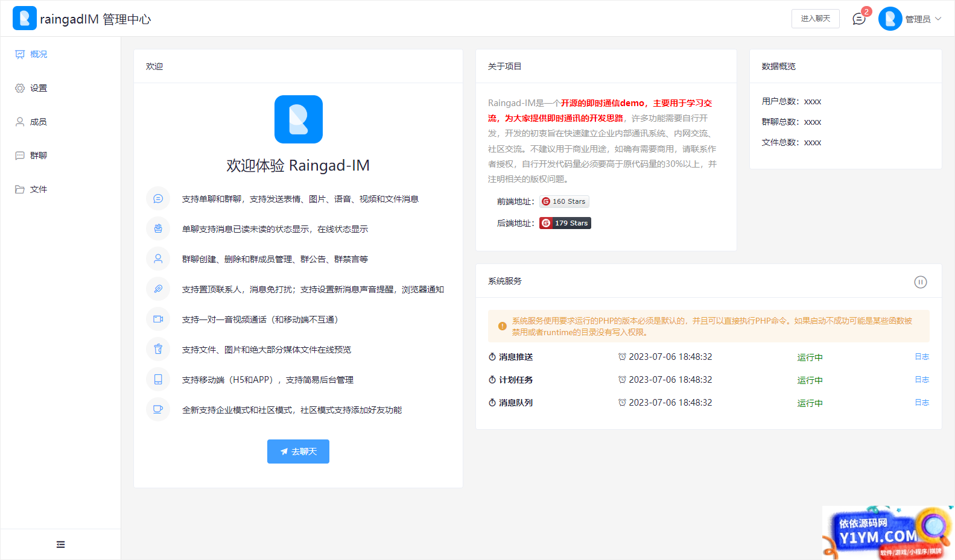Screen dimensions: 955x560
Task: Click the 系统服务 panel title
Action: (505, 281)
